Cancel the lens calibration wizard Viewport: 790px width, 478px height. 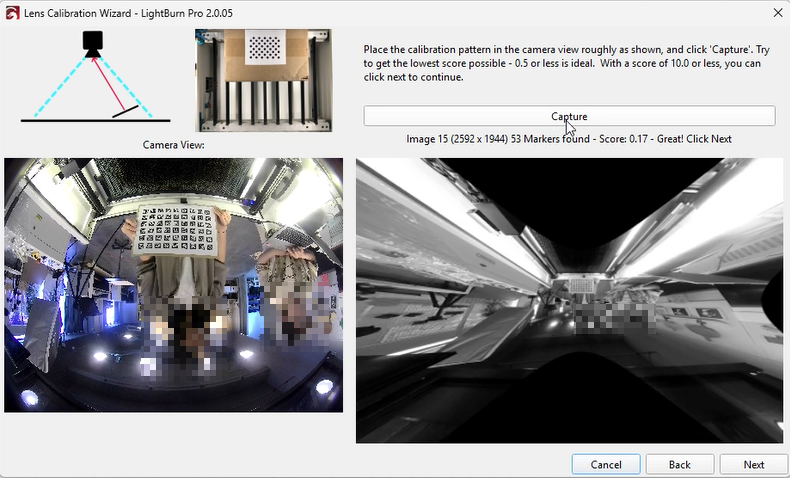point(606,464)
